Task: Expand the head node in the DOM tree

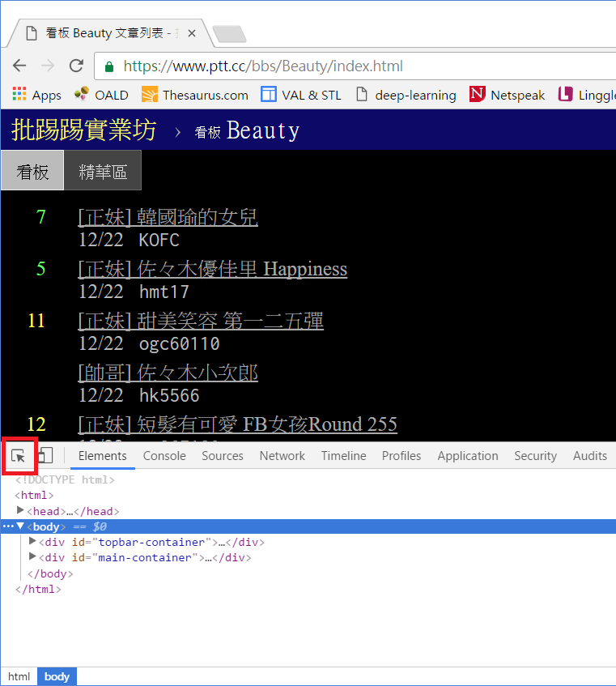Action: (19, 510)
